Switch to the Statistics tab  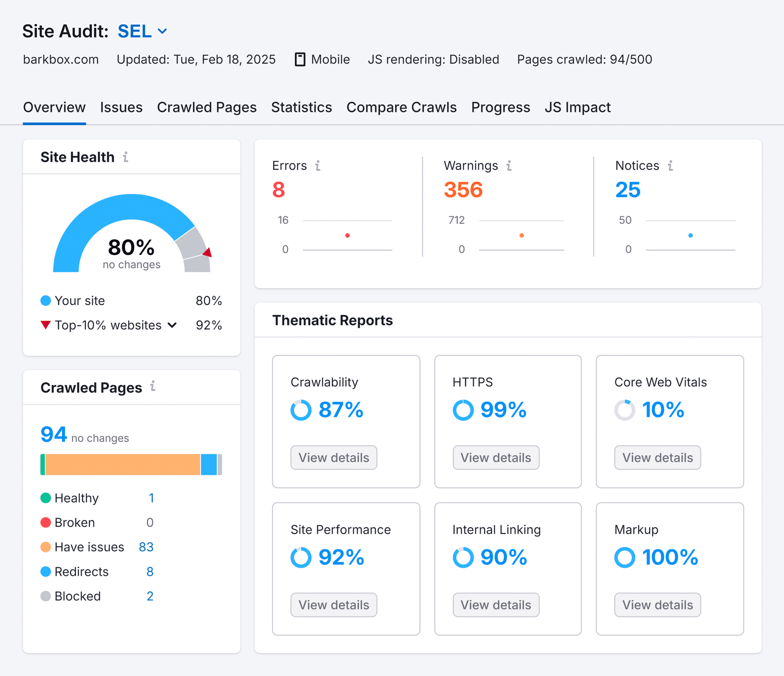[x=302, y=108]
